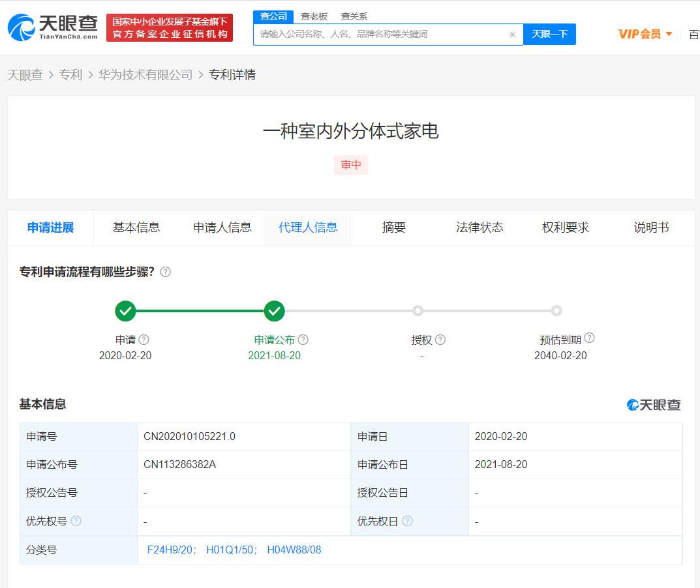Screen dimensions: 700x588
Task: Click the help icon beside 优先权号
Action: (x=76, y=521)
